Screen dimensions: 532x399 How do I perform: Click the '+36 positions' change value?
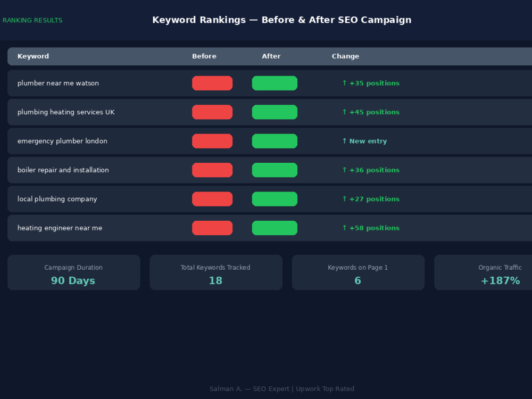pyautogui.click(x=371, y=170)
